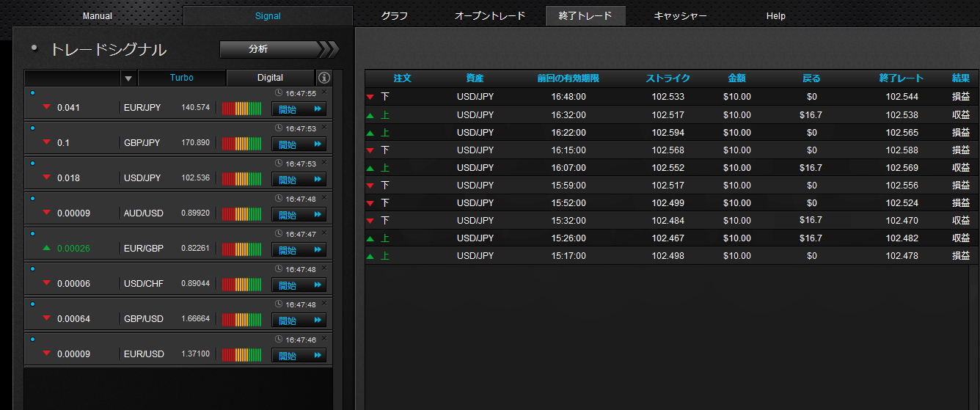Close the USD/CHF signal card
The height and width of the screenshot is (410, 980).
[324, 268]
